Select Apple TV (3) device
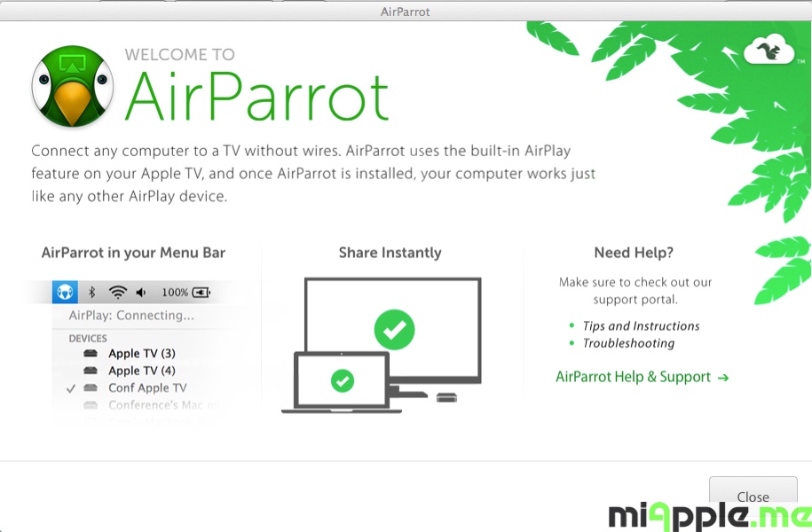The width and height of the screenshot is (812, 532). point(141,353)
